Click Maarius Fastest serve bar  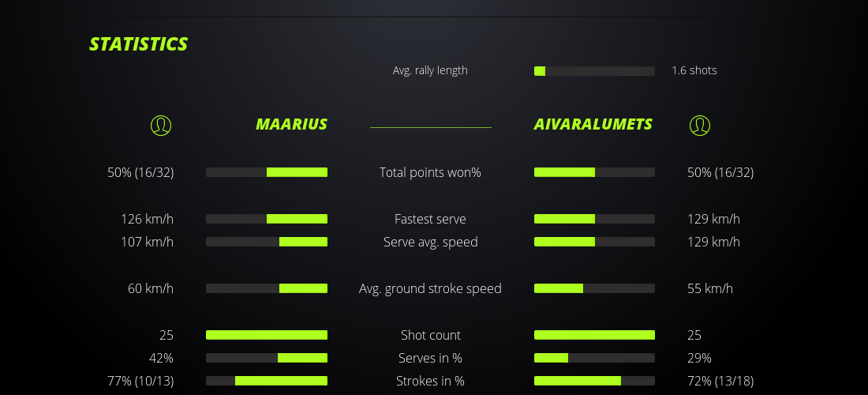(x=267, y=219)
